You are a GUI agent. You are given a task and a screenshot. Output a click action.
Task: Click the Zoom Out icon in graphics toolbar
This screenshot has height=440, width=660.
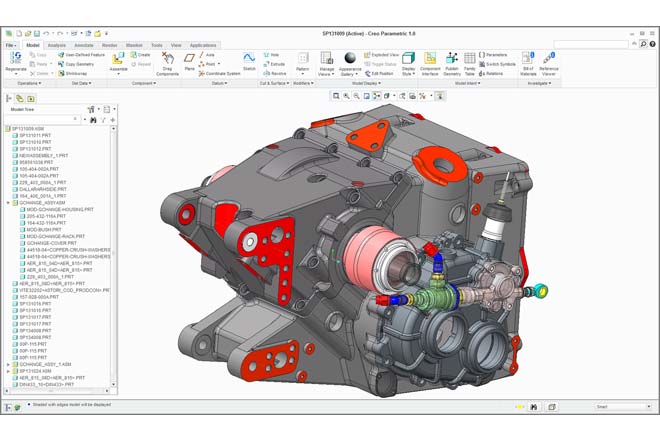pos(357,96)
